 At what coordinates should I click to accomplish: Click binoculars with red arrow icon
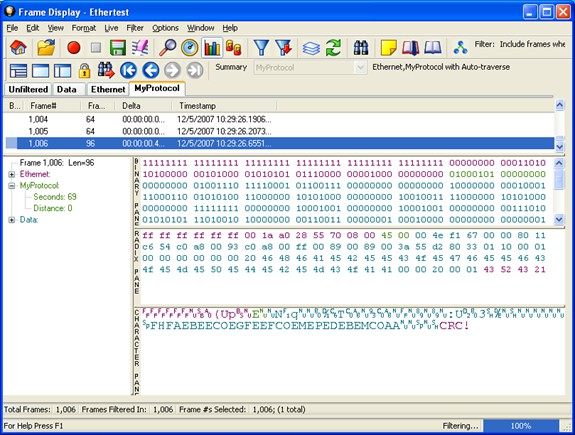click(x=106, y=70)
